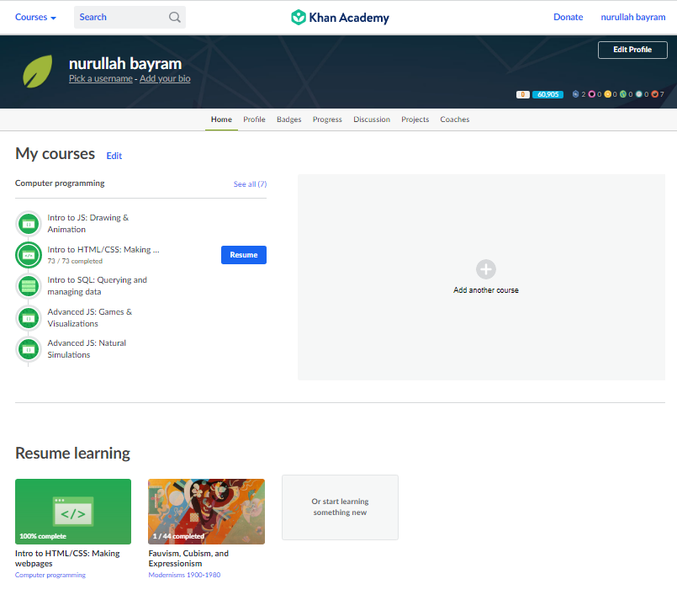Click the Add another course label
Image resolution: width=677 pixels, height=616 pixels.
tap(486, 290)
